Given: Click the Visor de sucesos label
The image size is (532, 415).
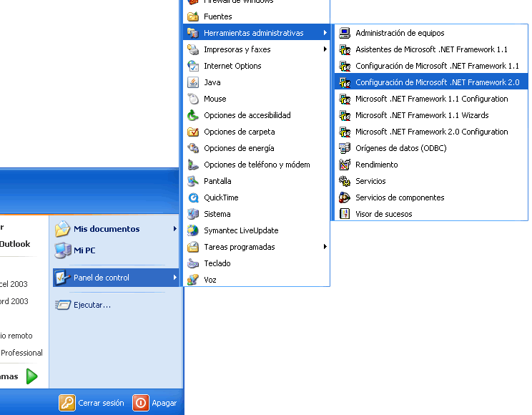Looking at the screenshot, I should pos(384,214).
